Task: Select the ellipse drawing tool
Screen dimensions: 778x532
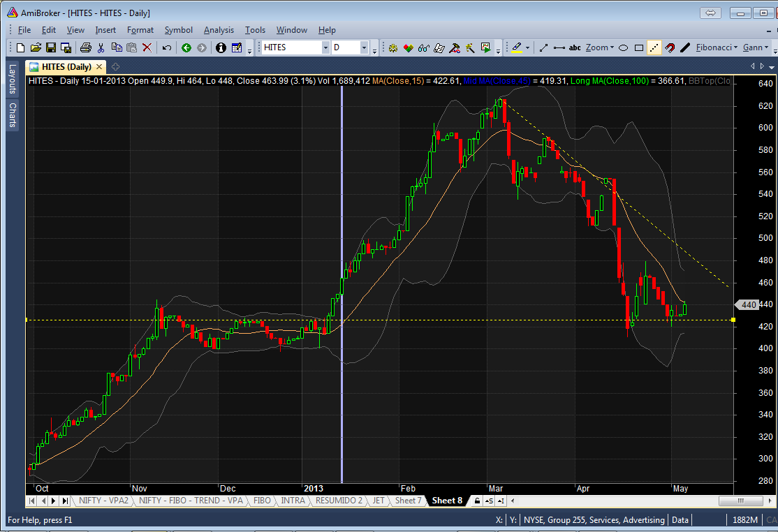Action: (624, 48)
